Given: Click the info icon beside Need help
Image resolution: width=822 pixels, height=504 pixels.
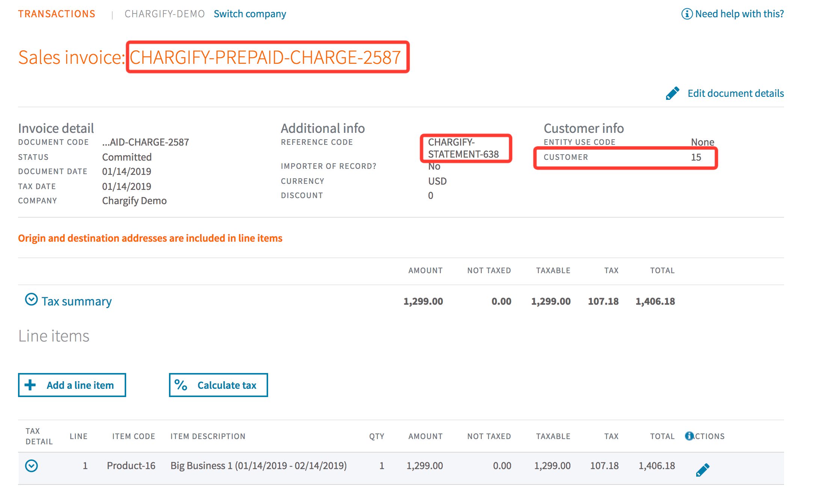Looking at the screenshot, I should (x=687, y=14).
